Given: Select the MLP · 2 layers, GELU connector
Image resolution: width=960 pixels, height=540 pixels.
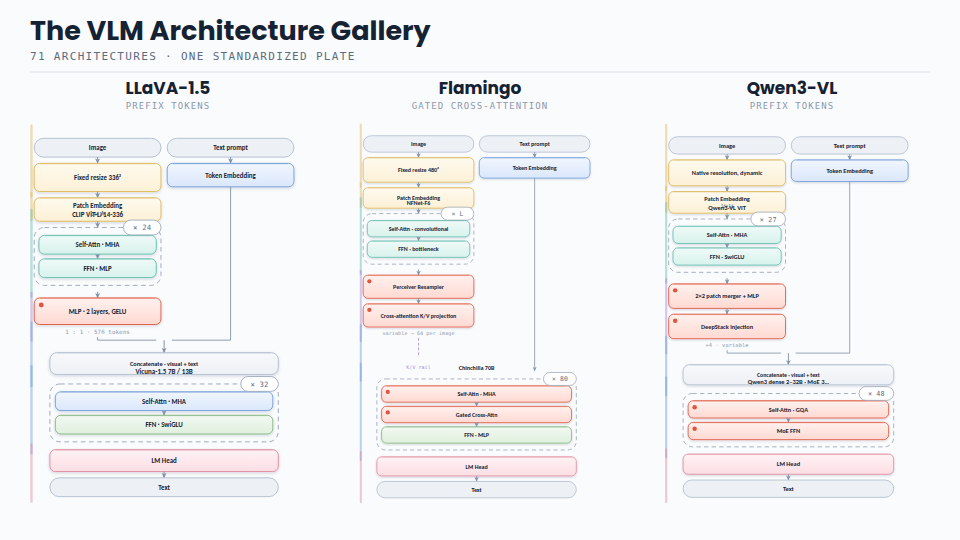Looking at the screenshot, I should click(97, 311).
